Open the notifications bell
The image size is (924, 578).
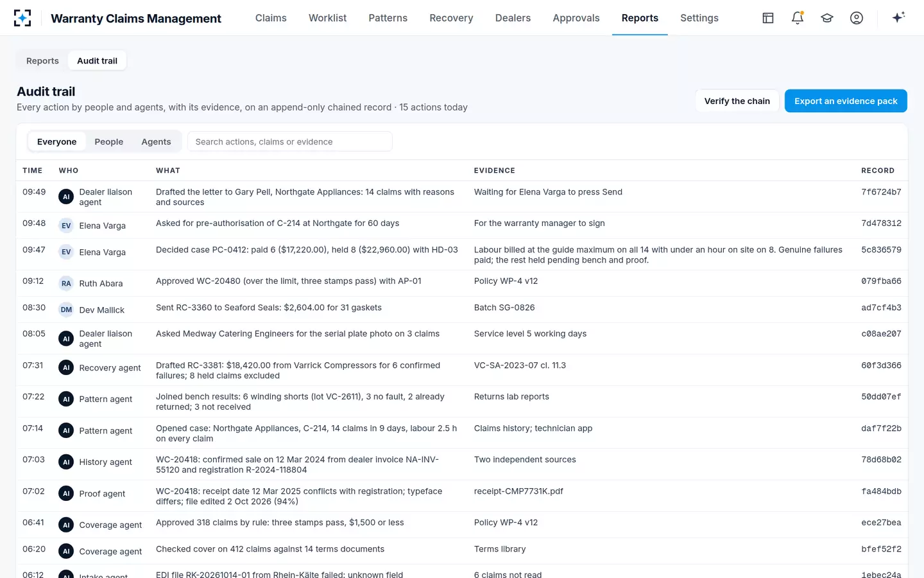tap(798, 18)
